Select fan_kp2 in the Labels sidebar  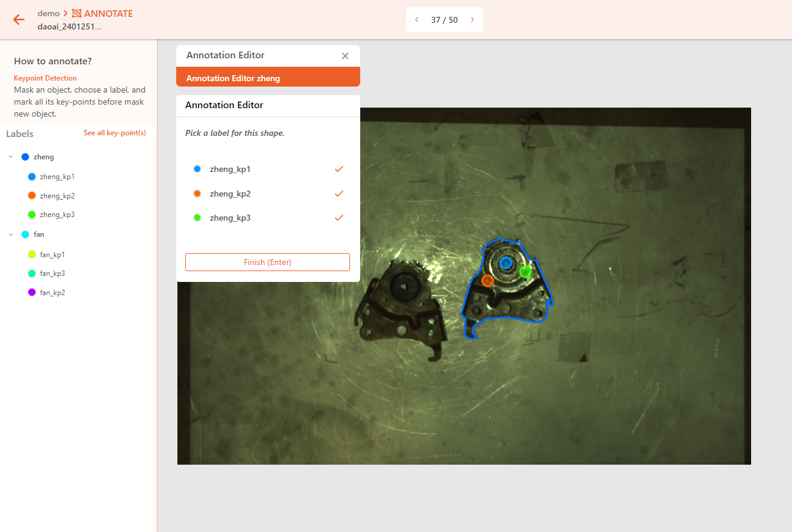click(x=52, y=293)
